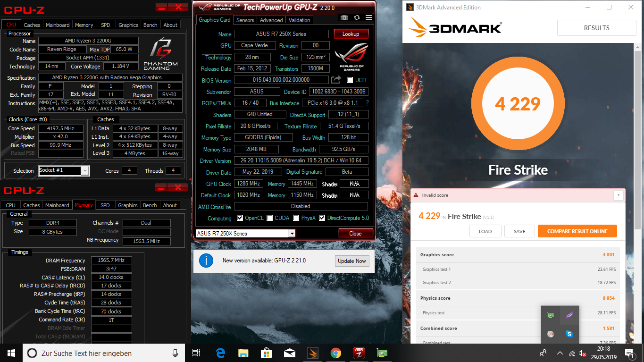Click the question mark beside Invalid score
The width and height of the screenshot is (644, 362).
618,195
